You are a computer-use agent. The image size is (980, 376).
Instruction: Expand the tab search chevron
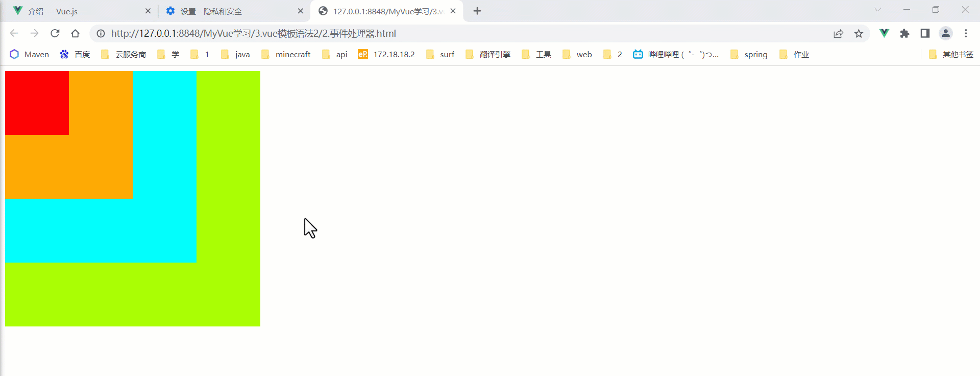point(877,10)
